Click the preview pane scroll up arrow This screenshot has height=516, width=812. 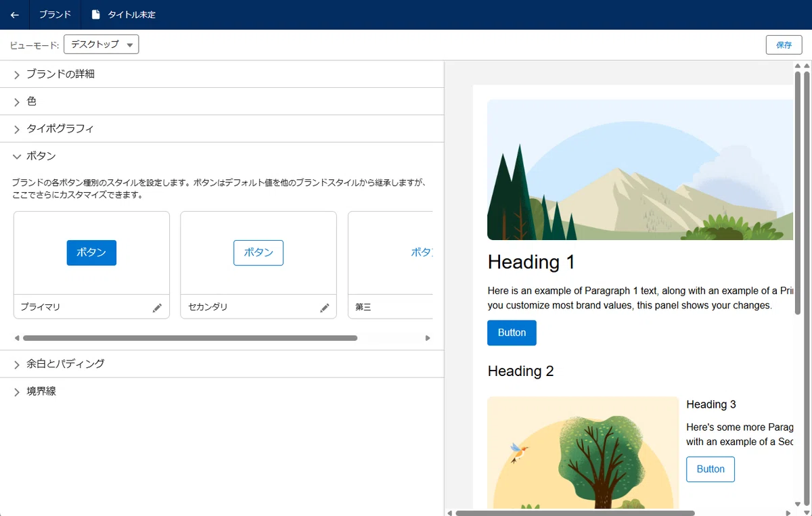point(798,66)
